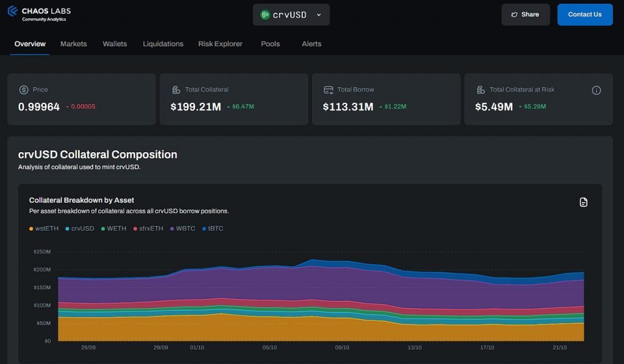The height and width of the screenshot is (364, 624).
Task: Open the Markets tab
Action: [74, 44]
